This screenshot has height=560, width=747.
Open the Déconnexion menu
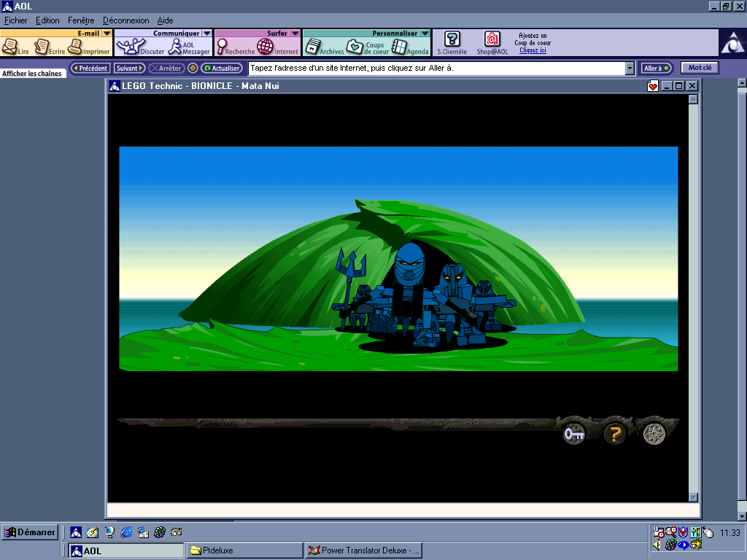pos(125,20)
